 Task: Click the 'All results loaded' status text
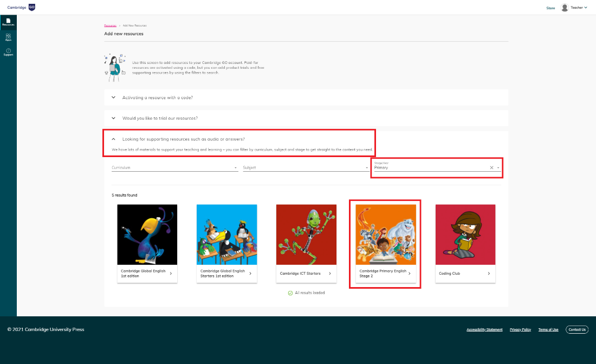310,293
